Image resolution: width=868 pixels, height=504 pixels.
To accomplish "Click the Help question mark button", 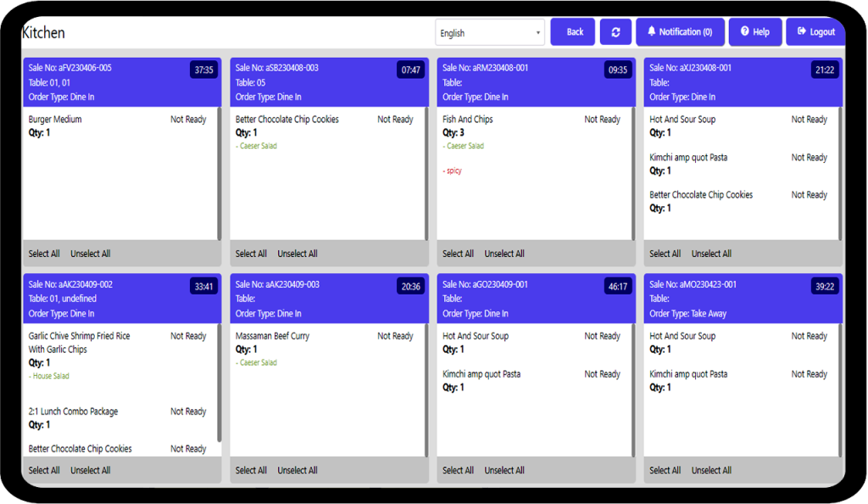I will [x=754, y=32].
